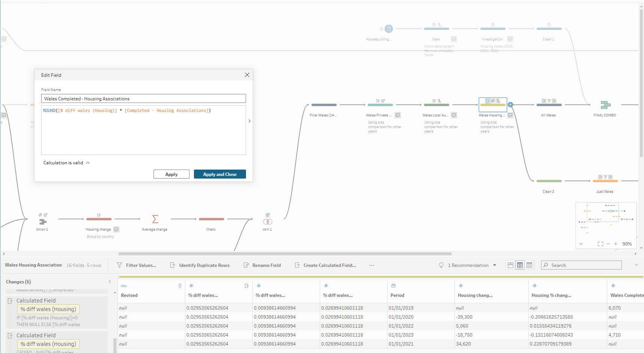Click the plus icon after Wales Housing step

(510, 105)
